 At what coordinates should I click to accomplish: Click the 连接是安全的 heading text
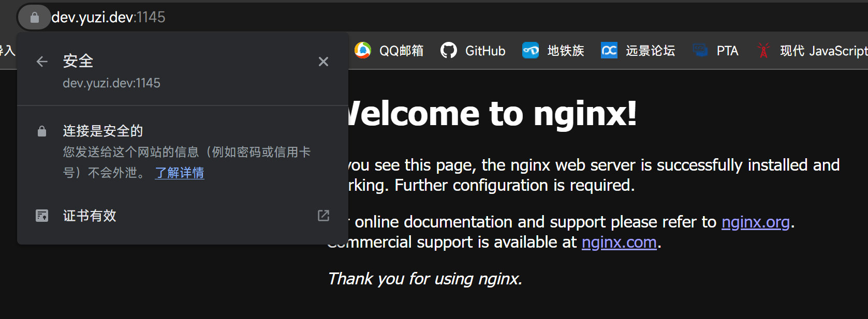(x=103, y=131)
